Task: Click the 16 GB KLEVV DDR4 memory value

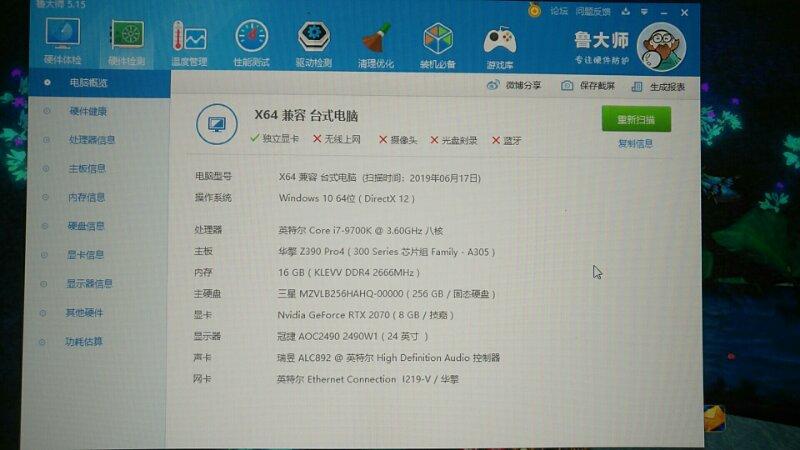Action: coord(349,272)
